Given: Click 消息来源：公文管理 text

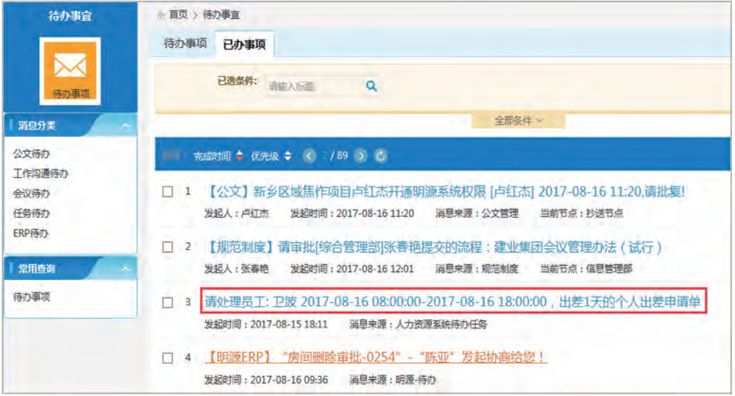Looking at the screenshot, I should 477,214.
